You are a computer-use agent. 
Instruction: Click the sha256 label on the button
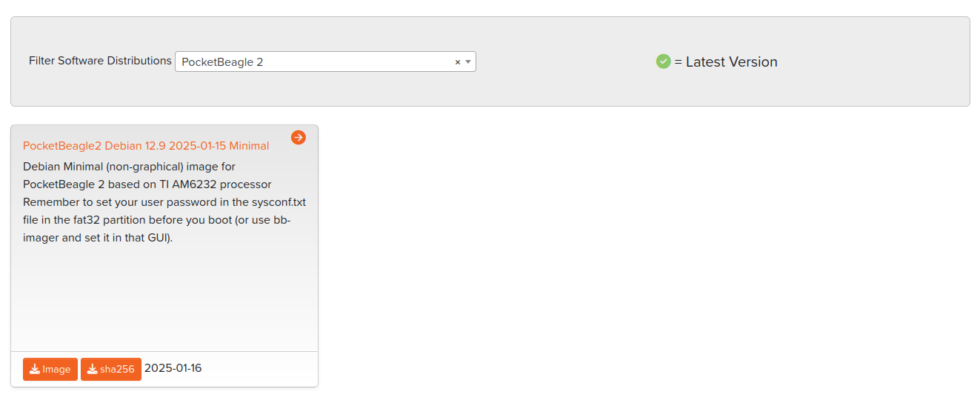coord(117,370)
